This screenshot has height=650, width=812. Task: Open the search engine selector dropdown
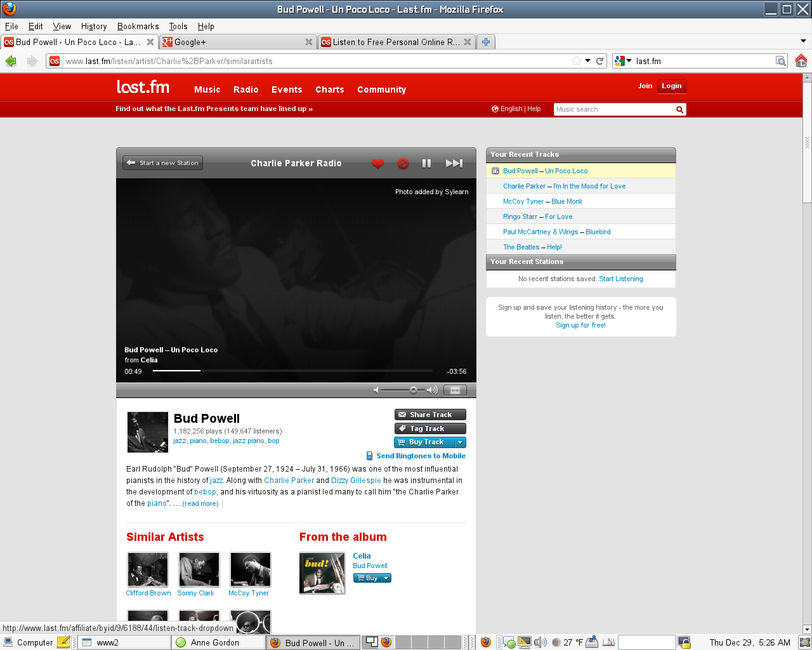tap(623, 61)
